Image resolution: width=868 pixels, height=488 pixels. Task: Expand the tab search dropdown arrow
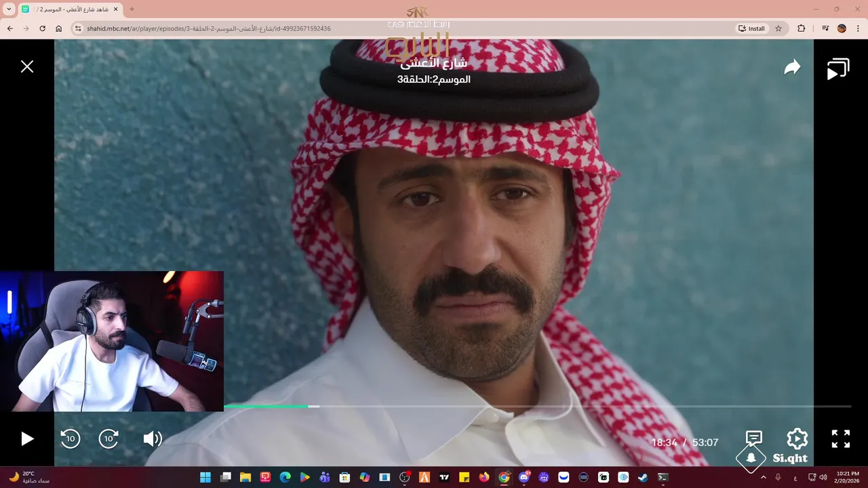9,9
